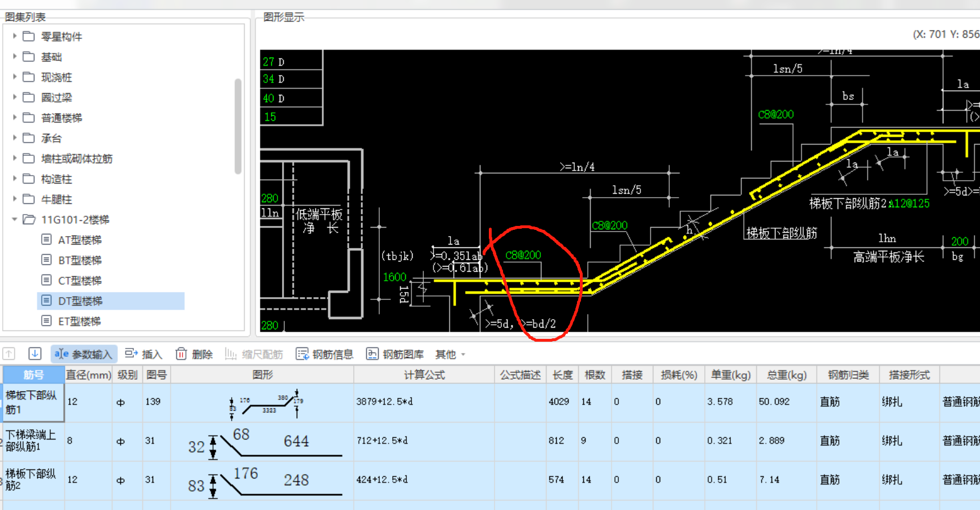Viewport: 980px width, 510px height.
Task: Click the 墙柱或砌体拉筋 tree label
Action: click(x=77, y=159)
